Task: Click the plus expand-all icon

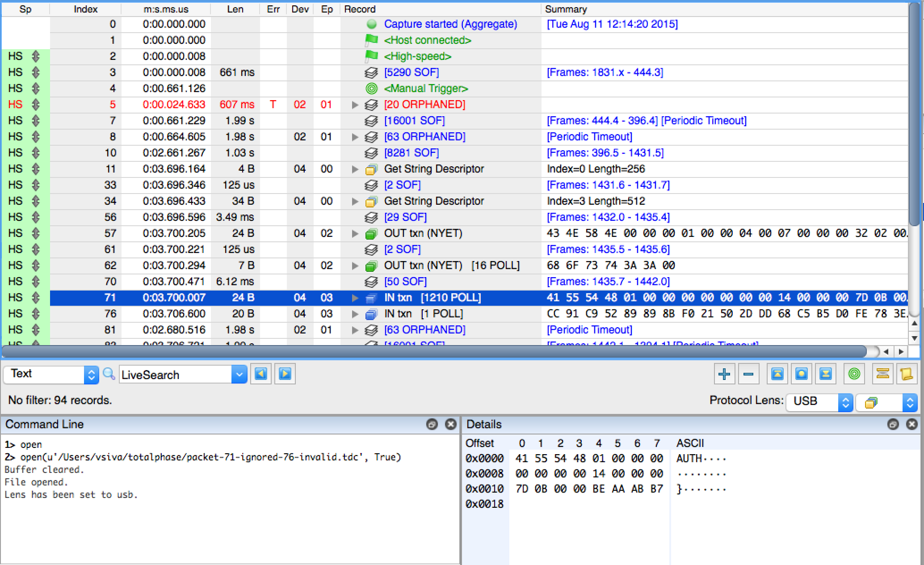Action: click(x=724, y=374)
